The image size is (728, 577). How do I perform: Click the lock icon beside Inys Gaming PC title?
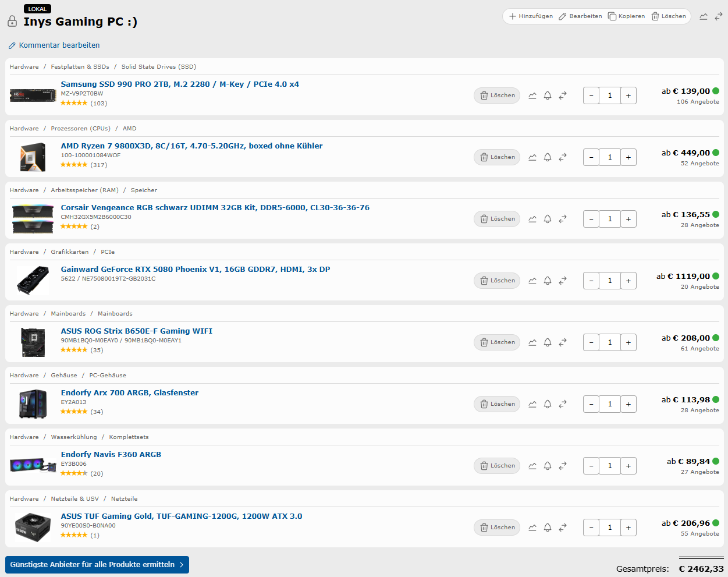(x=12, y=22)
